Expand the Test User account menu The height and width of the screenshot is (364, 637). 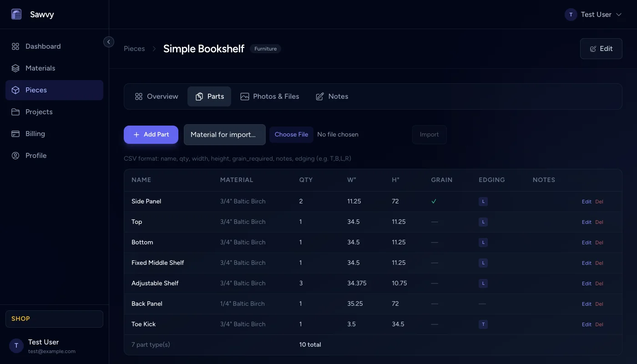(593, 15)
